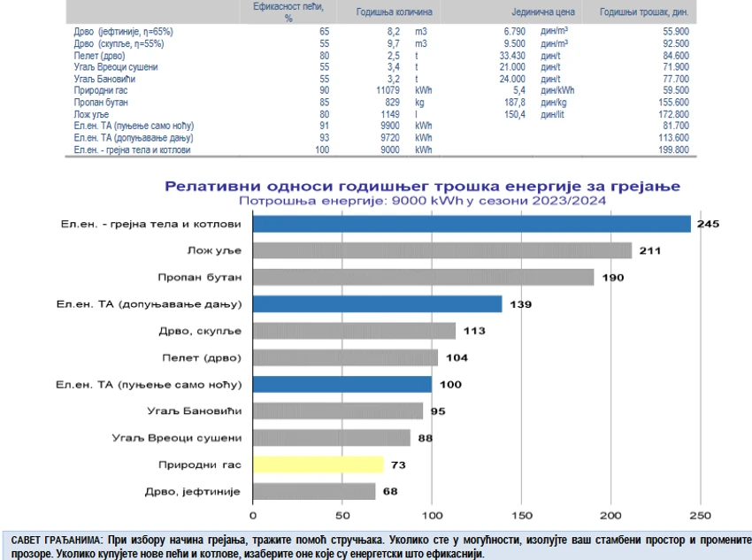
Task: Click the blue ТА допуњавање дању bar
Action: 378,304
